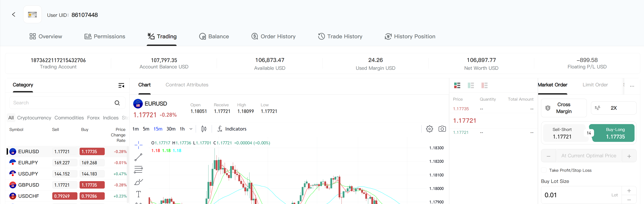Show buy-only order book view
Viewport: 644px width, 204px height.
coord(471,85)
